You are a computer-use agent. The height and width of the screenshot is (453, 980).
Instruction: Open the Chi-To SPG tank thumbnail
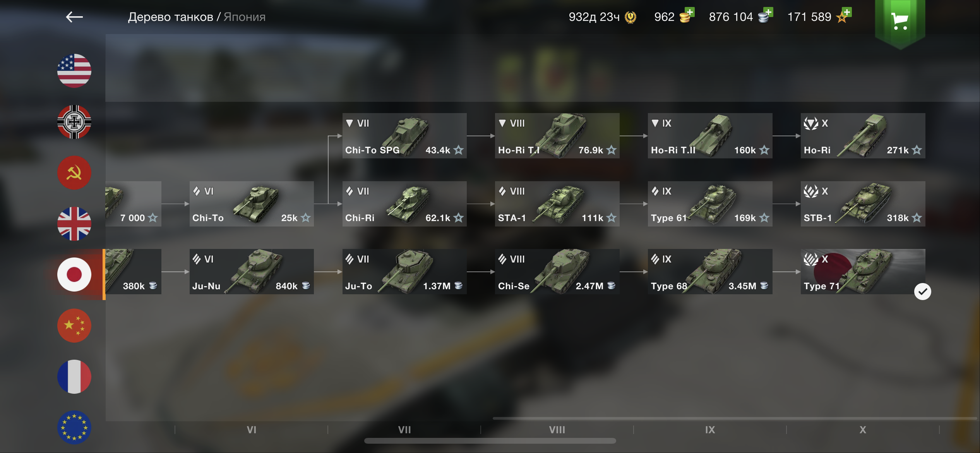click(404, 136)
